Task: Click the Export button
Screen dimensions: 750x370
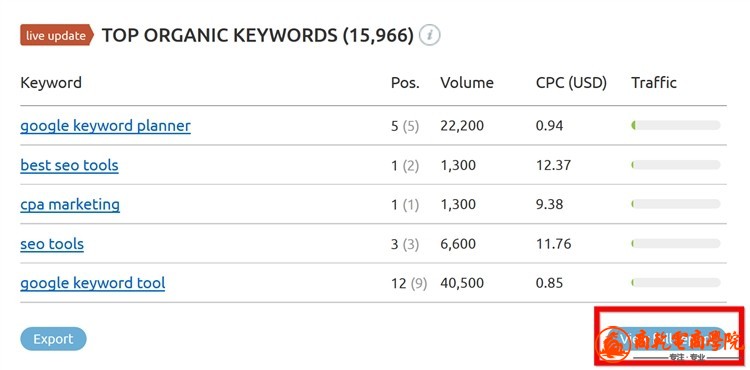Action: 53,339
